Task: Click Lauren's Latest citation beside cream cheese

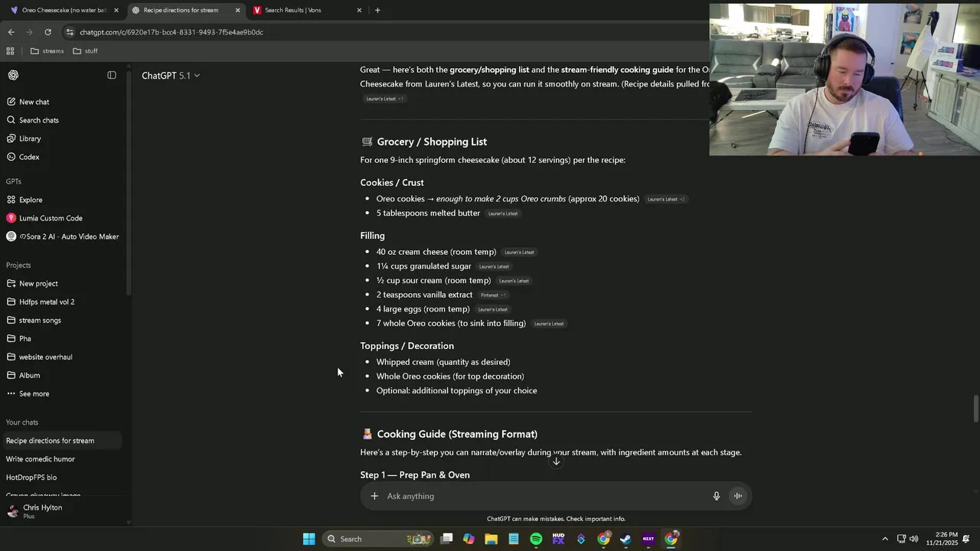Action: pyautogui.click(x=519, y=253)
